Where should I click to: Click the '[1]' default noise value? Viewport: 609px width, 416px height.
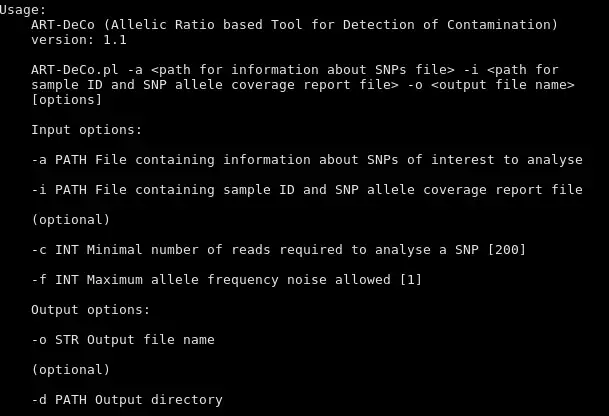point(411,280)
